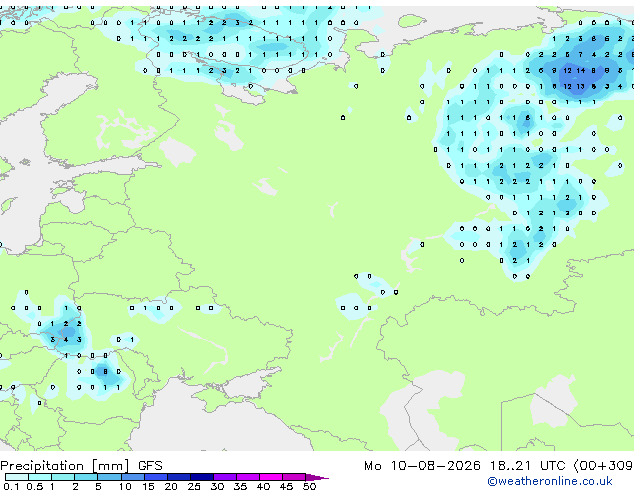634x490 pixels.
Task: Click the over-50 arrow at legend end
Action: [x=317, y=477]
